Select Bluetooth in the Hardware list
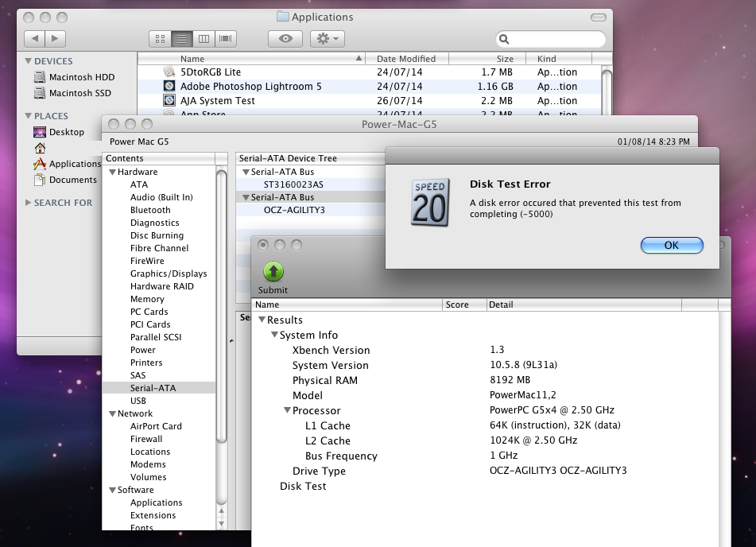This screenshot has width=756, height=547. [x=150, y=211]
